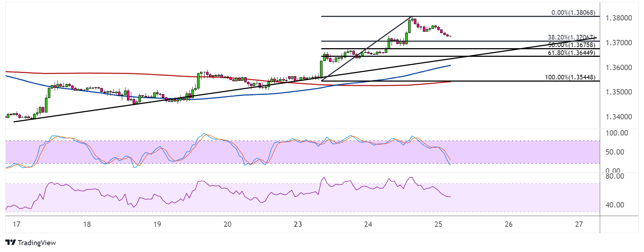Click the 50.00%(1.36758) Fibonacci label
Image resolution: width=644 pixels, height=252 pixels.
pos(572,45)
